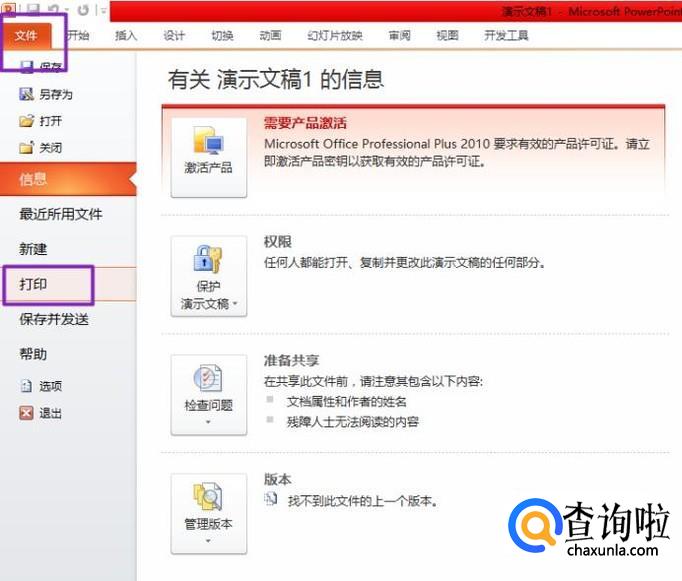Click the 权限 heading text
Viewport: 682px width, 581px height.
(x=277, y=242)
